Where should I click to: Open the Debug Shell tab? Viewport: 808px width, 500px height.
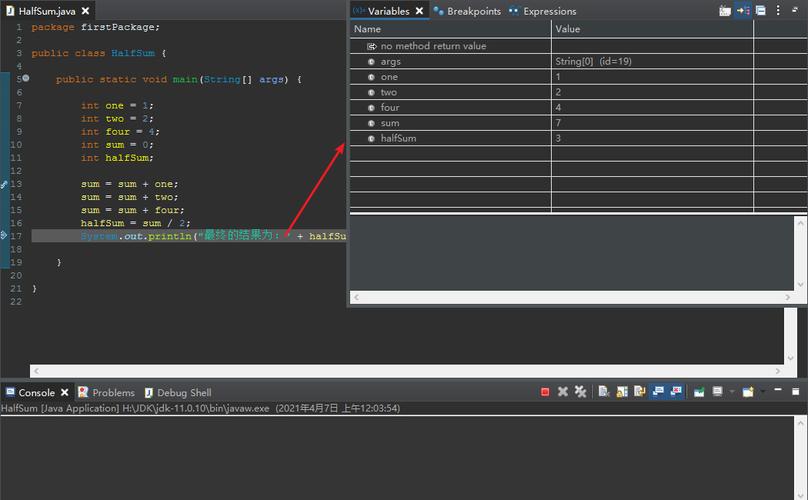178,392
